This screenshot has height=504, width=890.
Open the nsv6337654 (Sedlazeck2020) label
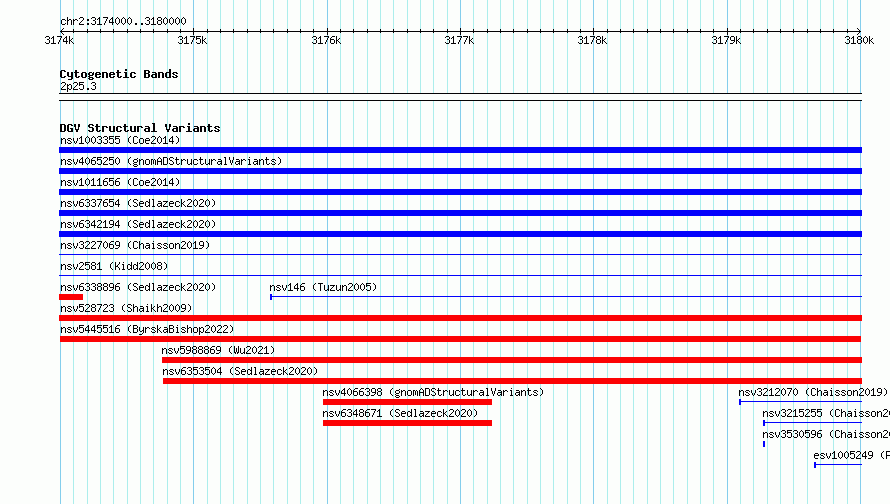point(138,203)
